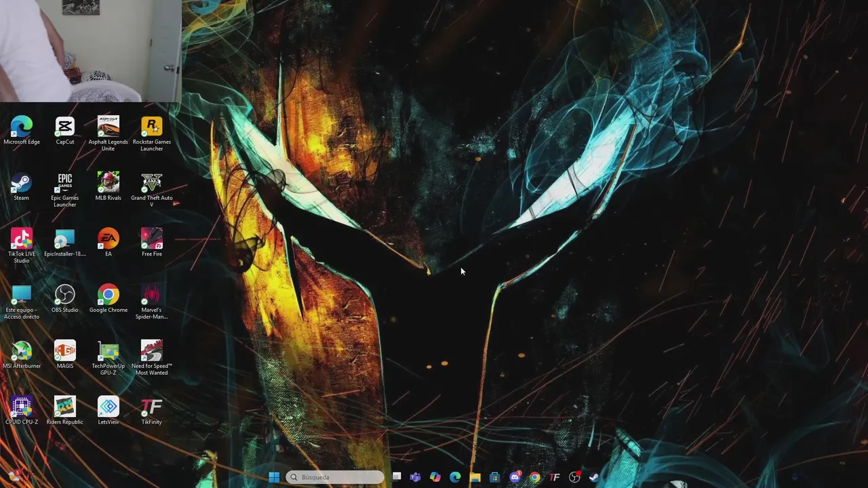This screenshot has height=488, width=868.
Task: Select the OBS Studio desktop icon
Action: click(x=65, y=299)
